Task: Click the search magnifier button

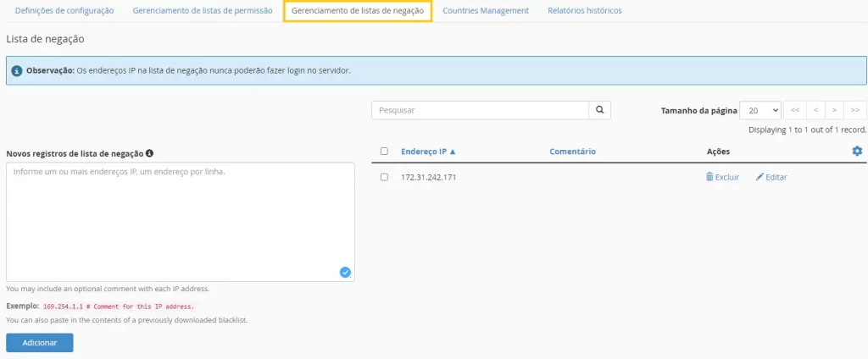Action: [599, 110]
